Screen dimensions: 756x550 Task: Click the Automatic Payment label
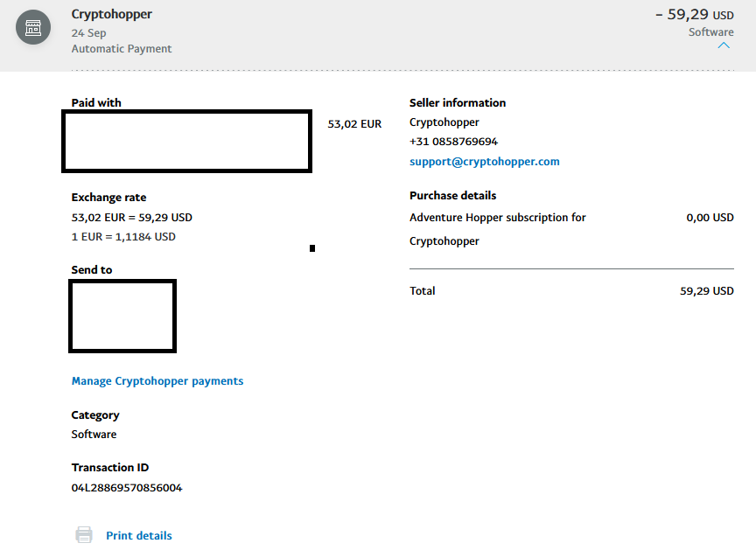click(x=122, y=49)
